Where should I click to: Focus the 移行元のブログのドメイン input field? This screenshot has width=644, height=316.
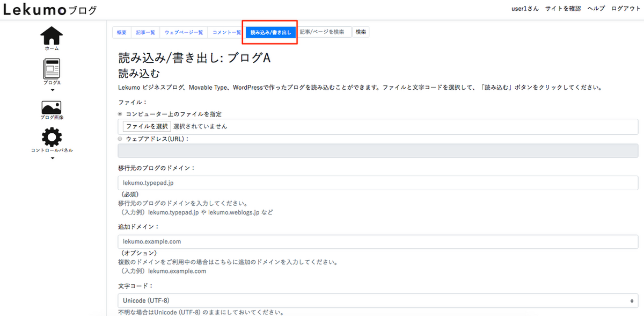pyautogui.click(x=378, y=183)
